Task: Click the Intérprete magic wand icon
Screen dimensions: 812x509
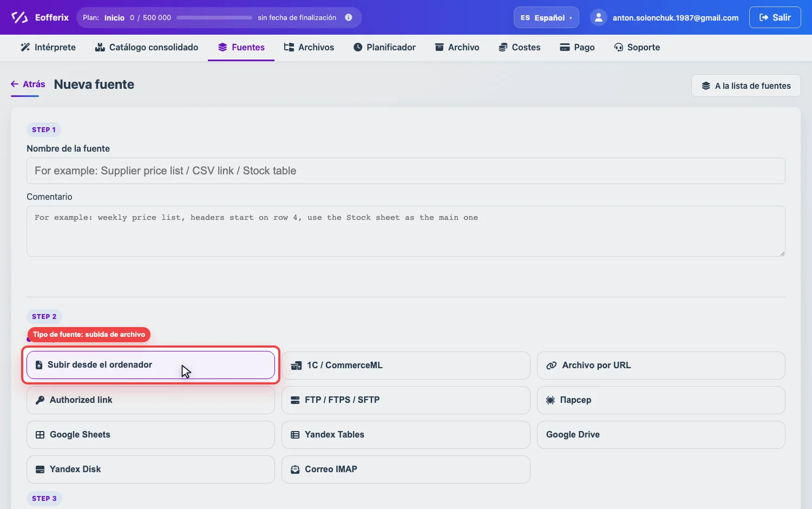Action: coord(25,47)
